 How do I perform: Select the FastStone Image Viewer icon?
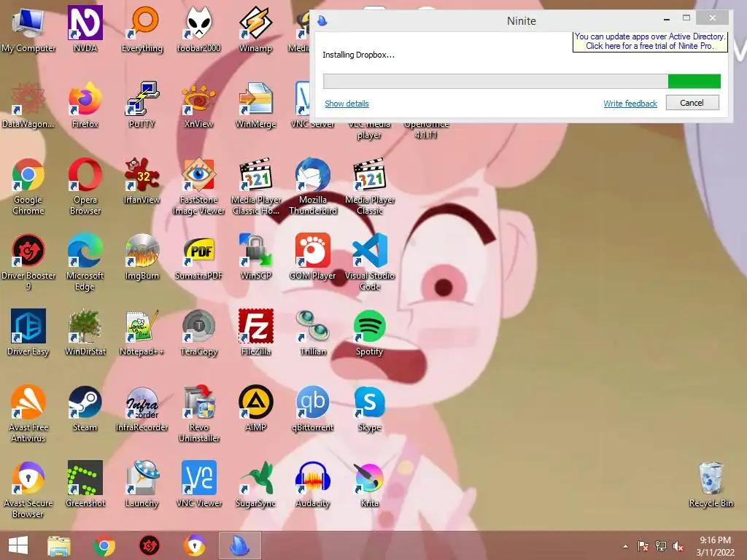[x=198, y=186]
